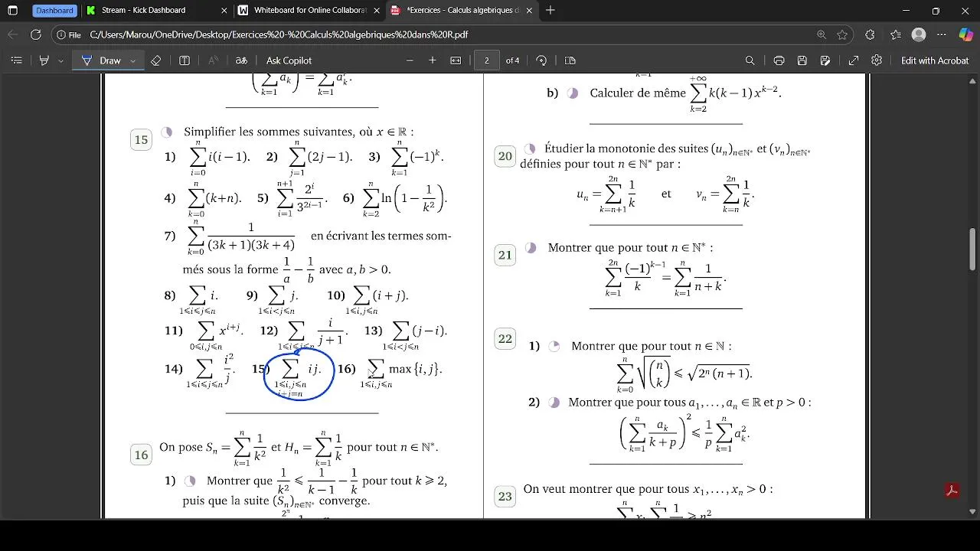980x551 pixels.
Task: Click text 'Simplifier les sommes suivantes'
Action: pyautogui.click(x=269, y=132)
